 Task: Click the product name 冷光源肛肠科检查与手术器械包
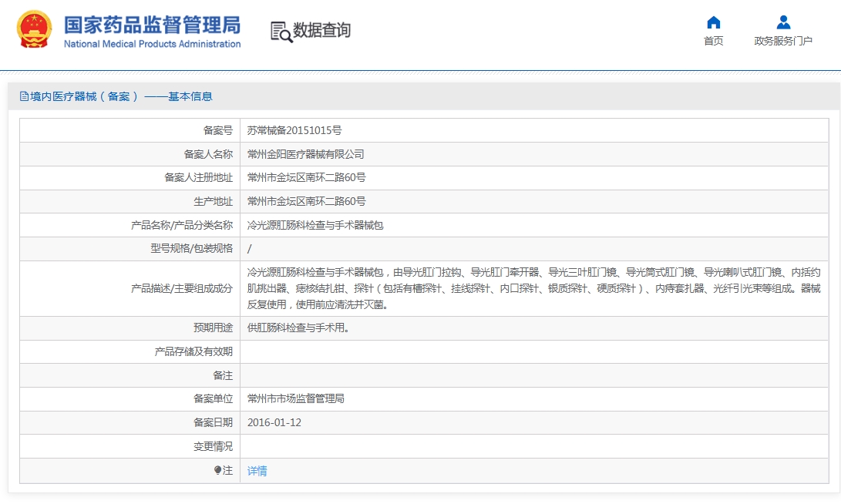(315, 225)
